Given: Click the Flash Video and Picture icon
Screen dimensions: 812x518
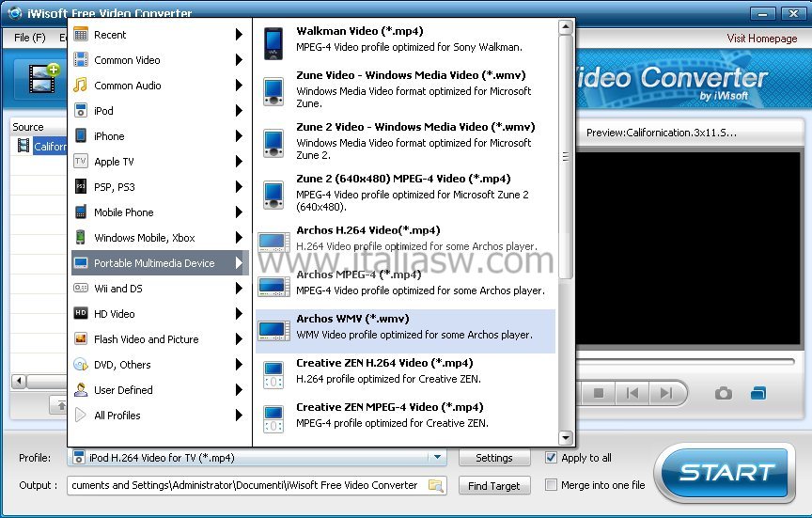Looking at the screenshot, I should coord(81,339).
